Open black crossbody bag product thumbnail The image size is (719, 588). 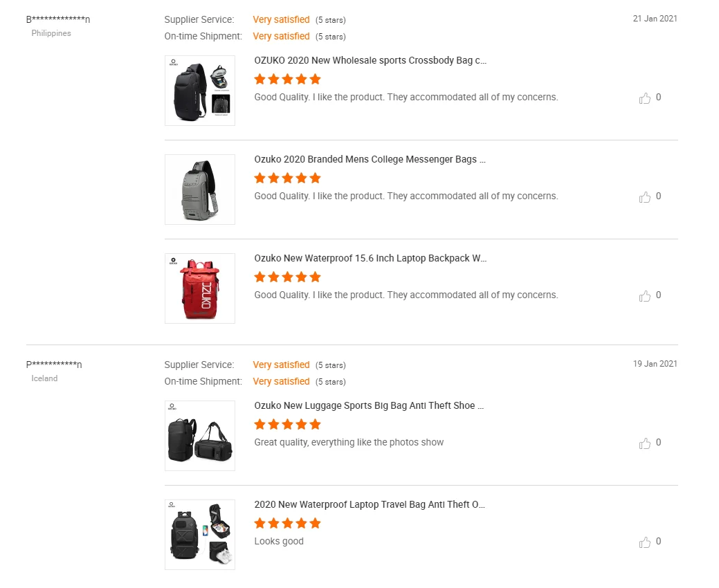200,91
